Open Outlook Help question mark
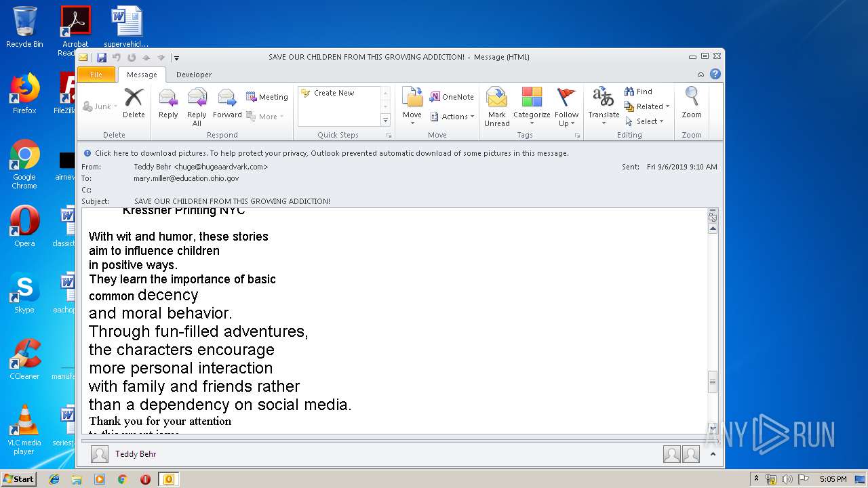868x488 pixels. coord(715,75)
